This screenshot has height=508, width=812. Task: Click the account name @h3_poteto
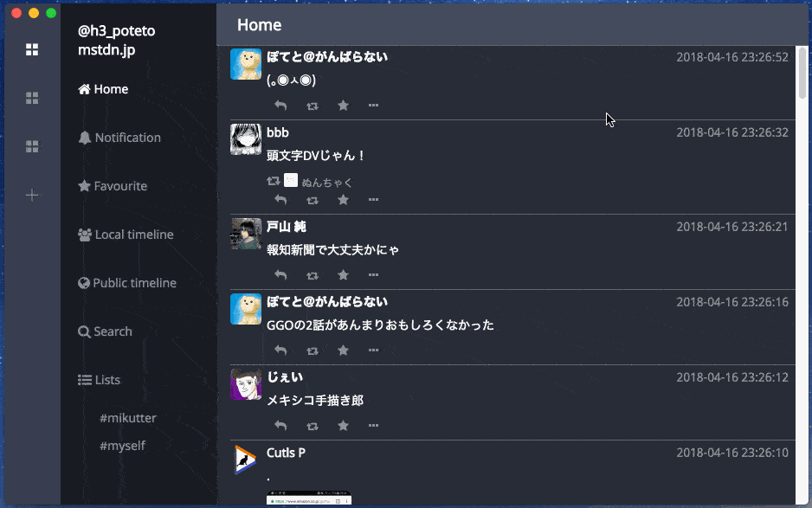click(x=117, y=31)
